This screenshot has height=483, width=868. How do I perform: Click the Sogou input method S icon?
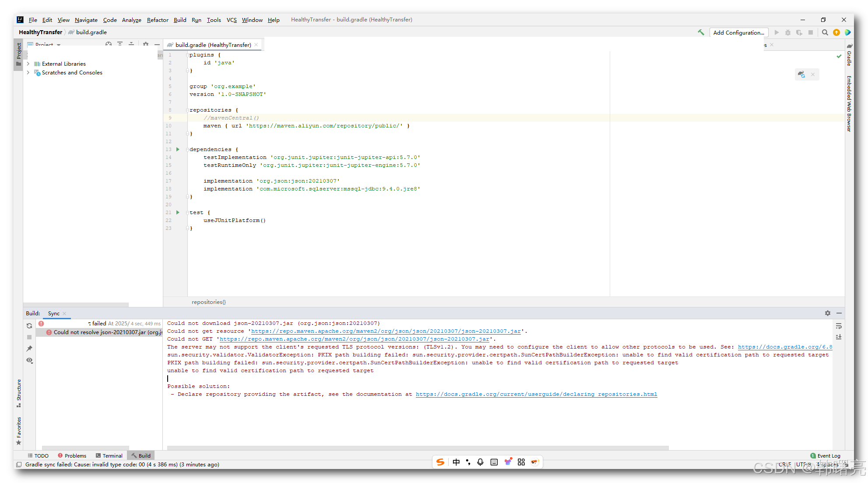(440, 462)
